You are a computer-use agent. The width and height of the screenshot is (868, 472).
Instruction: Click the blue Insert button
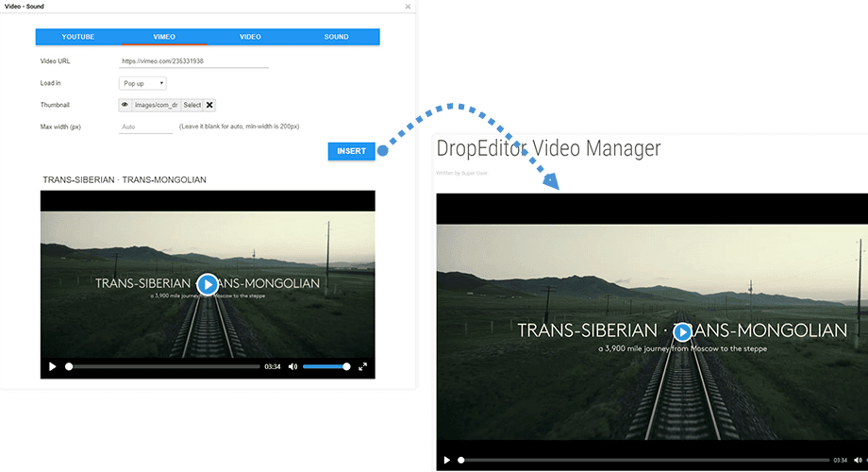[x=351, y=151]
